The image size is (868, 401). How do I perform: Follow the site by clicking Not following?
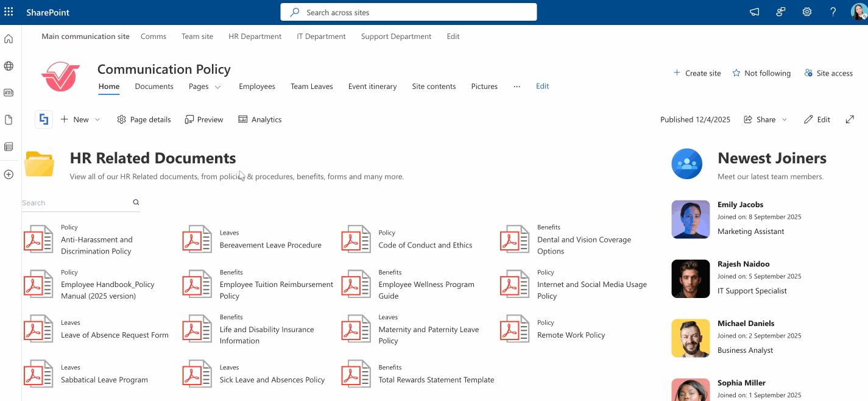point(761,73)
